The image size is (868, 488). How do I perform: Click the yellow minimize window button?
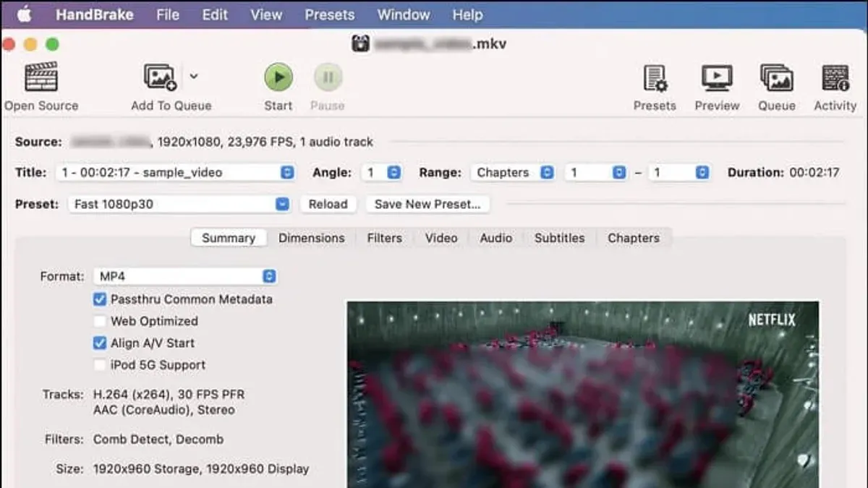pos(30,44)
